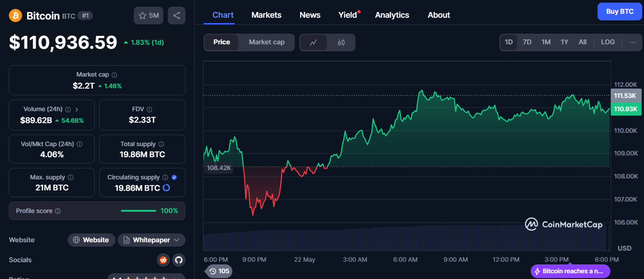Open the share icon button
This screenshot has width=644, height=279.
[x=177, y=15]
